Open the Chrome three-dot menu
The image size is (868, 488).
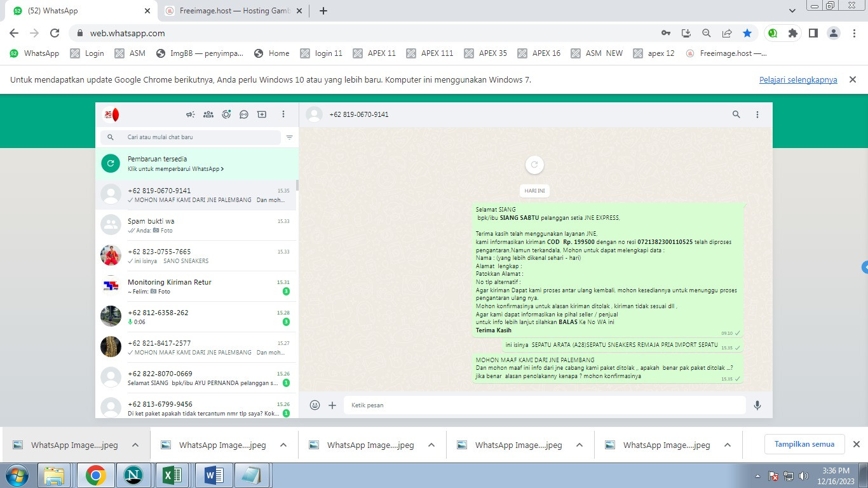(x=854, y=33)
